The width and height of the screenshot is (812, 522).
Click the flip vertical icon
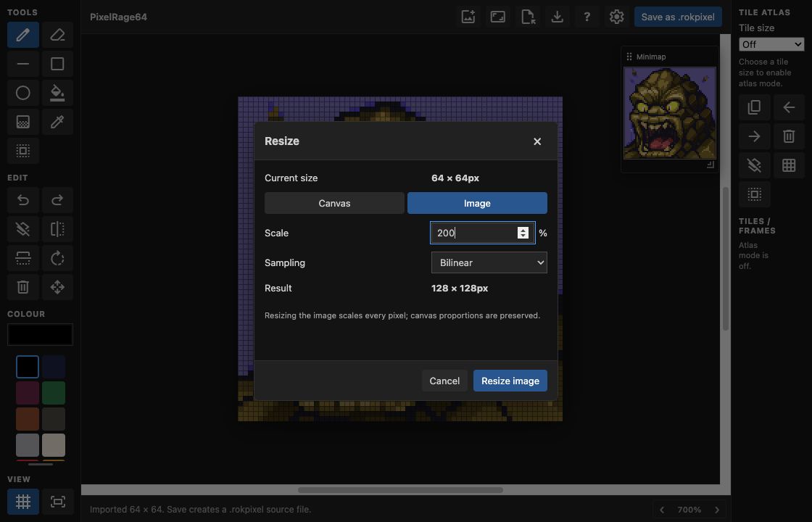click(22, 258)
